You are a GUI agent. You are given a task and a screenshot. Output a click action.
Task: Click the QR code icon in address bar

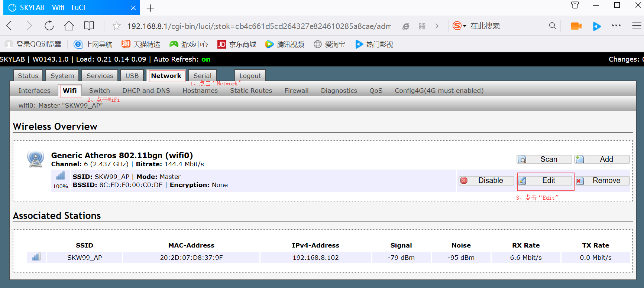coord(422,26)
